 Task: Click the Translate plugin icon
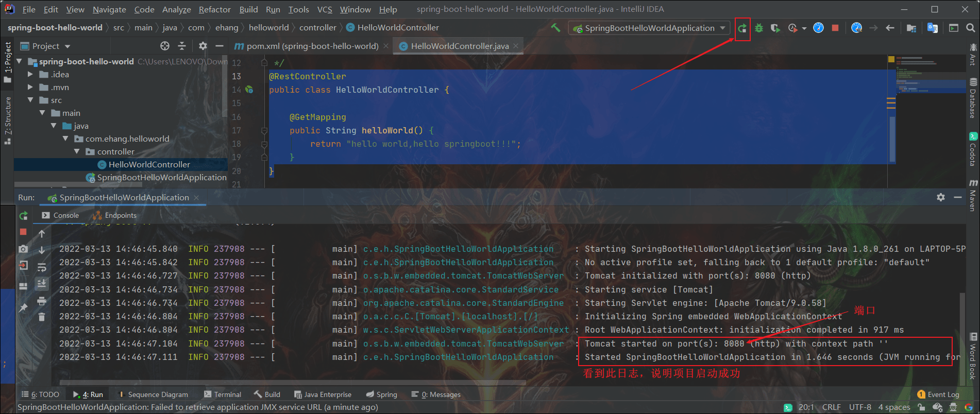(932, 28)
